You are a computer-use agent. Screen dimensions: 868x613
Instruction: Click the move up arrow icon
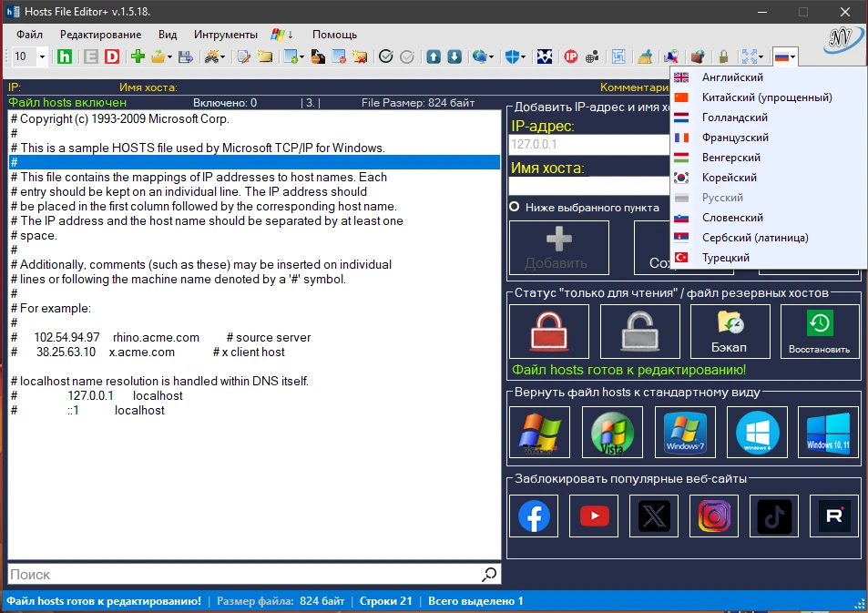tap(434, 56)
